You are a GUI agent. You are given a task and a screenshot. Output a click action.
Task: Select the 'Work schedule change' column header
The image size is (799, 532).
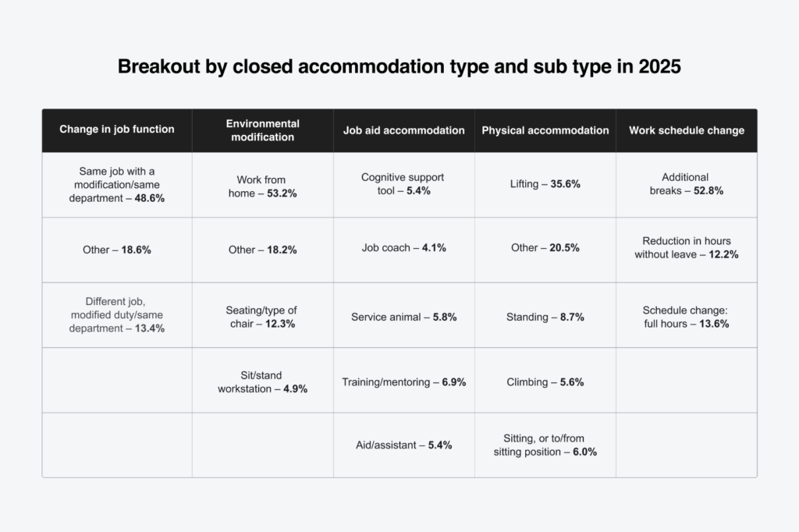687,130
